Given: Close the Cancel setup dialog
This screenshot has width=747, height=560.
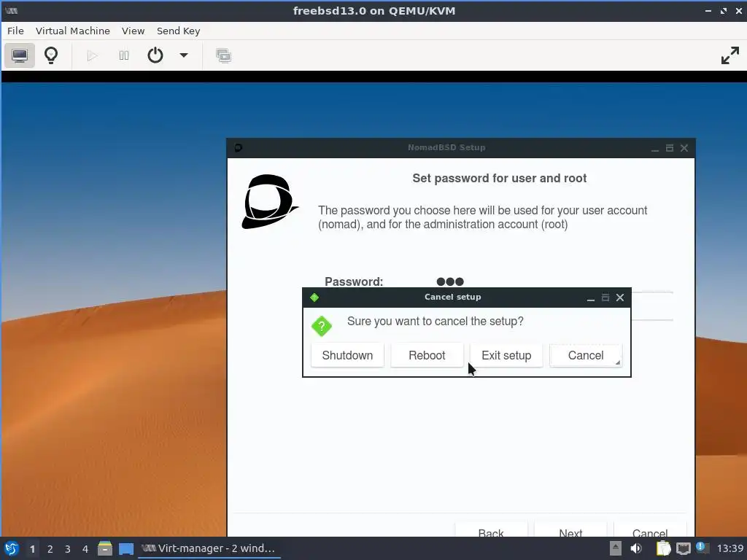Looking at the screenshot, I should (x=620, y=297).
